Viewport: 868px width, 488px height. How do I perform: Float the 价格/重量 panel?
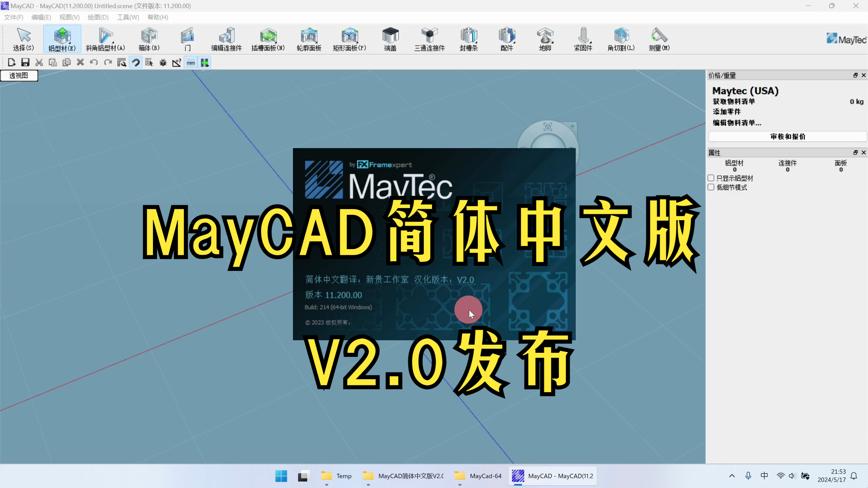pos(855,75)
